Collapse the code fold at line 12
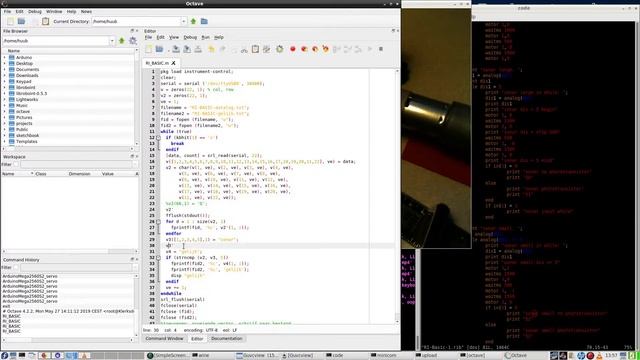This screenshot has width=640, height=360. (x=158, y=138)
